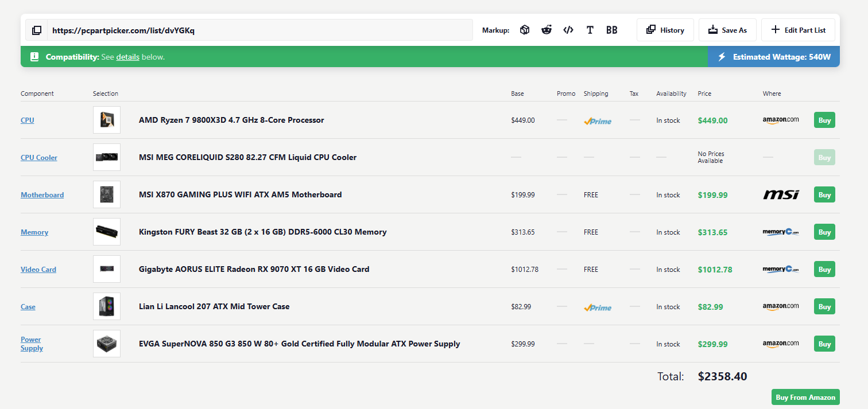The image size is (868, 409).
Task: Open the Case component link
Action: click(28, 307)
